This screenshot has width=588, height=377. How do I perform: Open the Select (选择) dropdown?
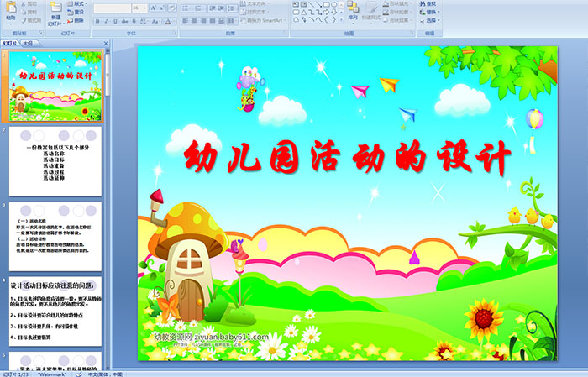[x=430, y=20]
